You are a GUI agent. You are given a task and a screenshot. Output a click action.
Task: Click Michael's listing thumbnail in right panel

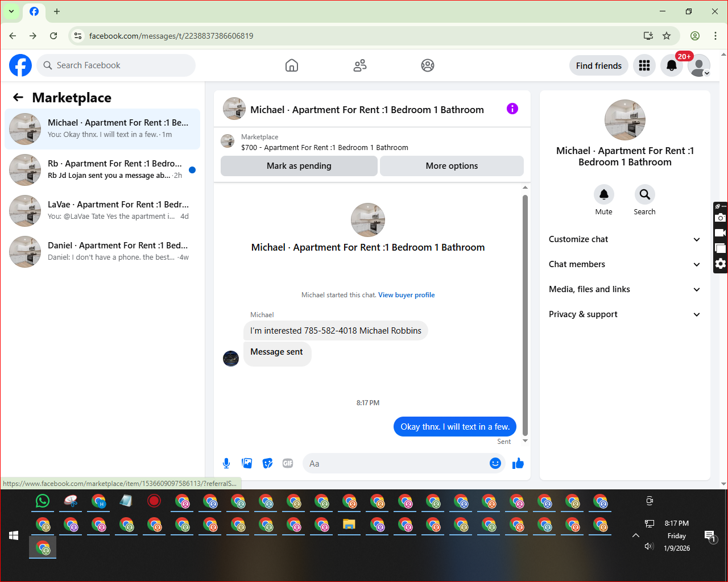coord(625,120)
